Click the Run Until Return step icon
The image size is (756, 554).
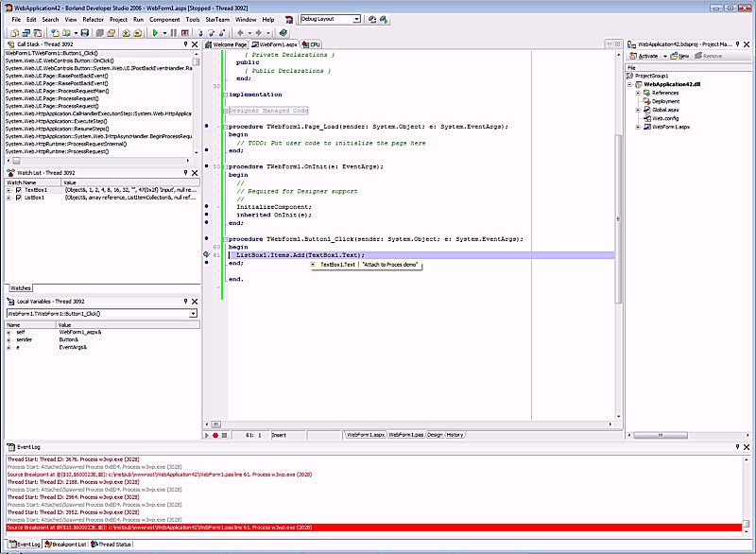pyautogui.click(x=222, y=33)
